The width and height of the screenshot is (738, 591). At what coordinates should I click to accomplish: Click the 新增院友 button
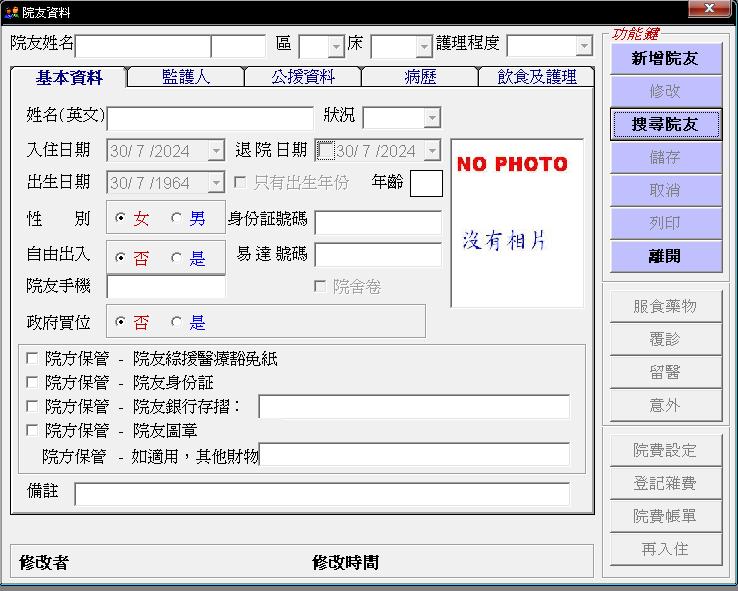pyautogui.click(x=665, y=59)
